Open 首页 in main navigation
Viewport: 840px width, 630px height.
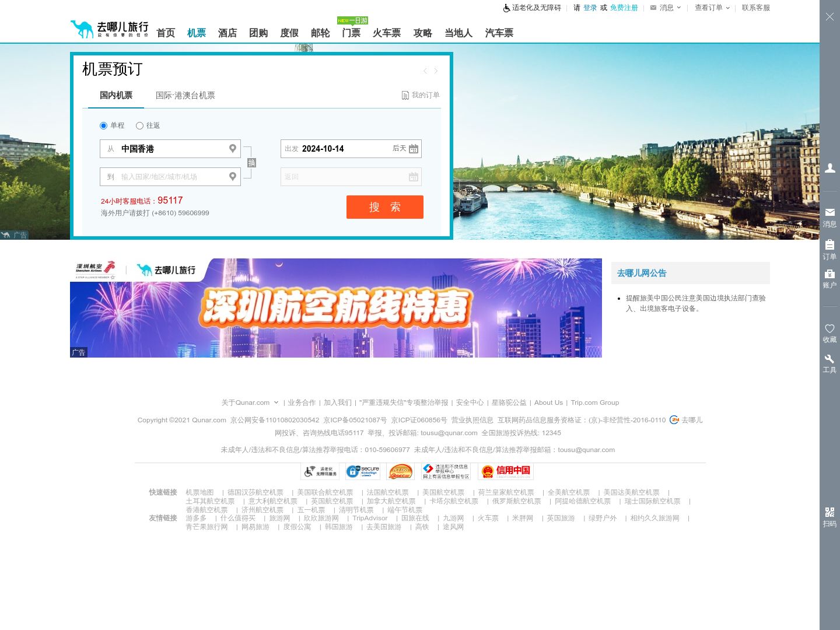click(166, 33)
